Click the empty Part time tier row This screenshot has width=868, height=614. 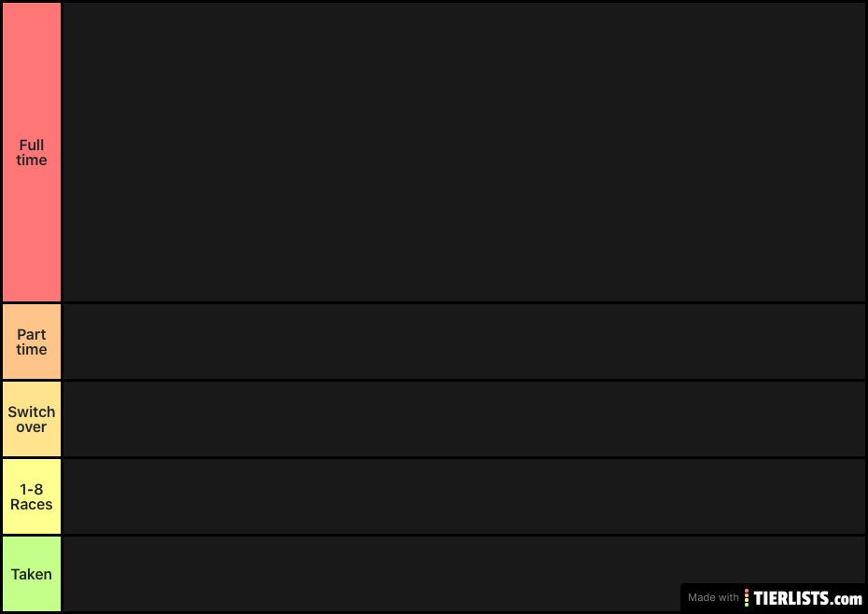tap(464, 342)
